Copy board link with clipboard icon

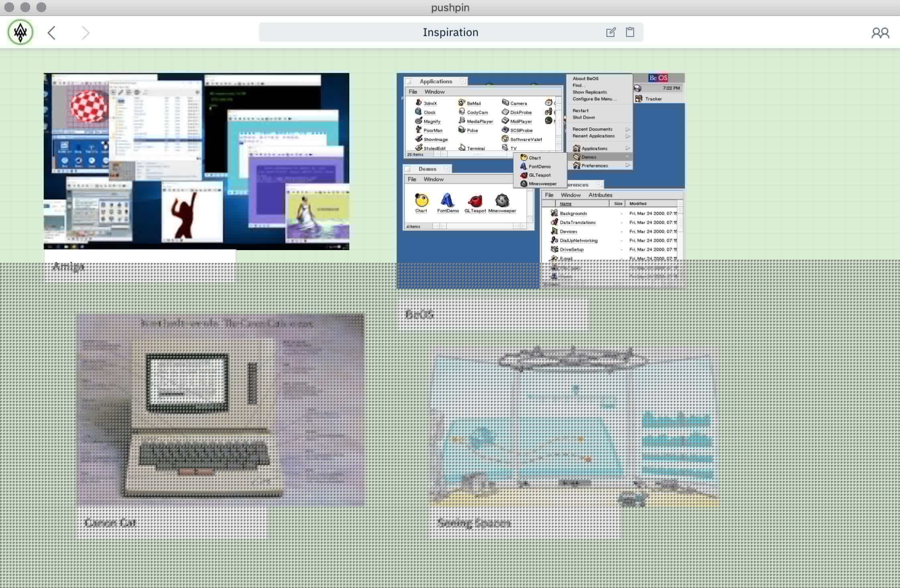tap(630, 32)
